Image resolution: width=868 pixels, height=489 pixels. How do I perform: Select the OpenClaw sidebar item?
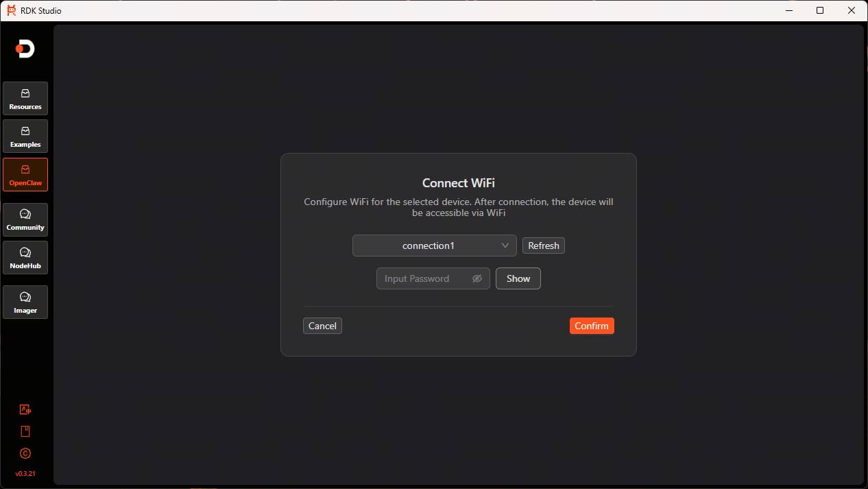(x=25, y=174)
